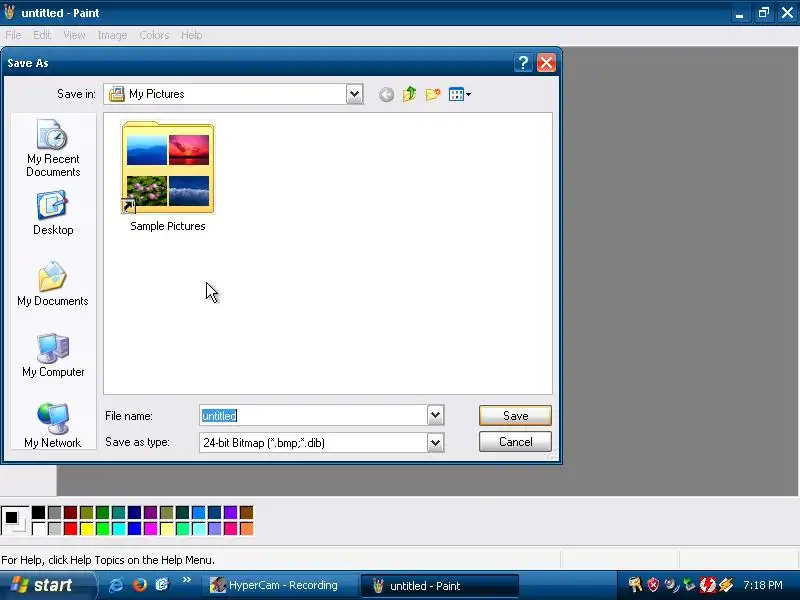Open the Edit menu in Paint
The height and width of the screenshot is (600, 800).
[42, 35]
